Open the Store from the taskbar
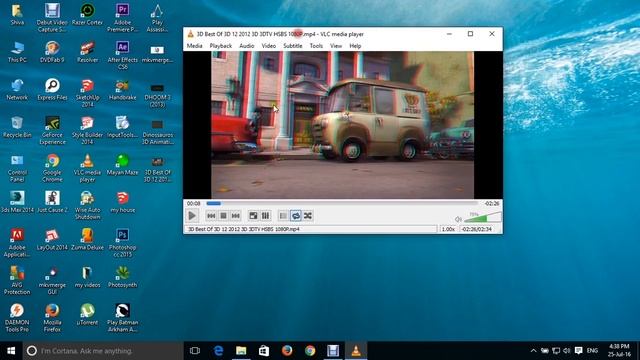Screen dimensions: 640x360 click(264, 351)
